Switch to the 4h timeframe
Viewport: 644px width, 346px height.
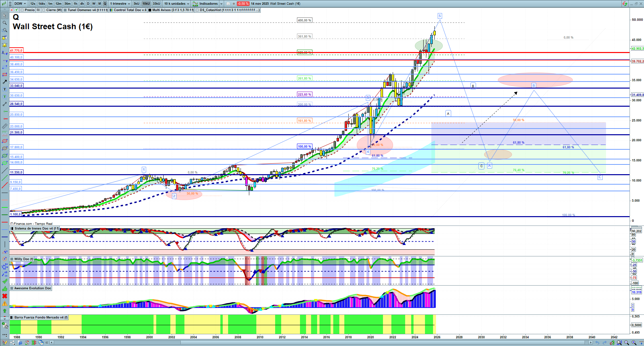(82, 4)
